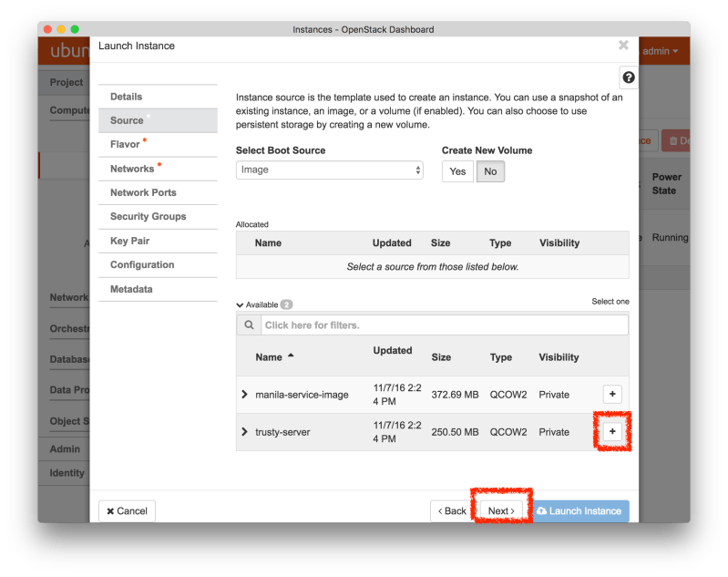Sort by Name using the ascending arrow
Image resolution: width=728 pixels, height=577 pixels.
(291, 355)
